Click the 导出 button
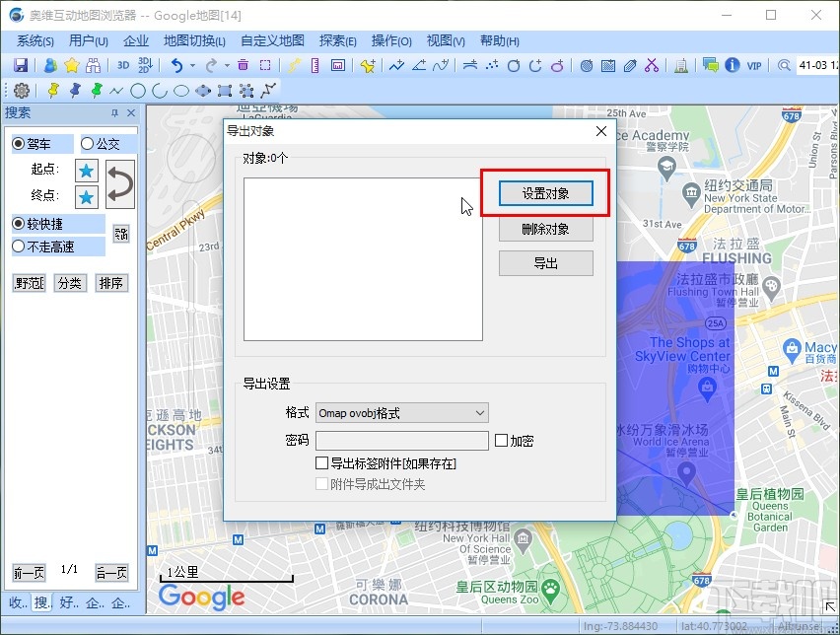 (x=545, y=262)
